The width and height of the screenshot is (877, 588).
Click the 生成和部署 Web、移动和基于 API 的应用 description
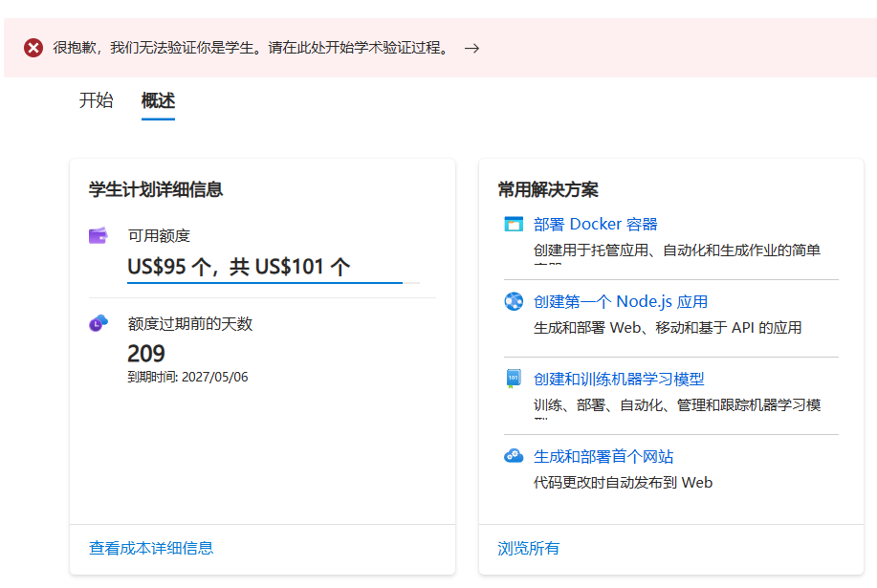pyautogui.click(x=668, y=328)
